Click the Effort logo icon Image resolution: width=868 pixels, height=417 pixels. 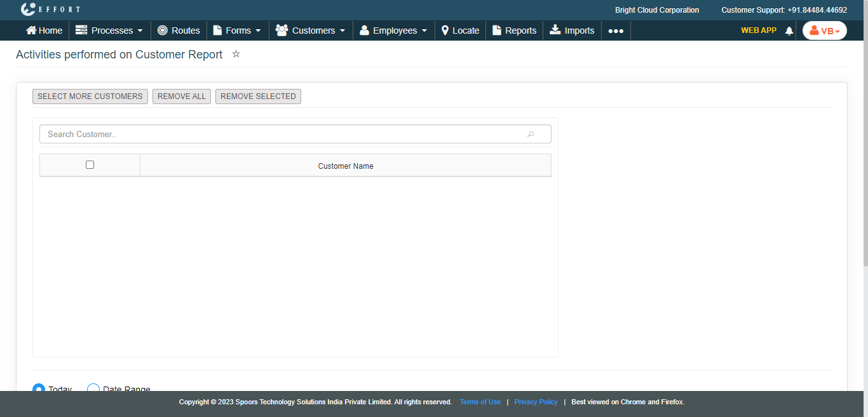28,10
